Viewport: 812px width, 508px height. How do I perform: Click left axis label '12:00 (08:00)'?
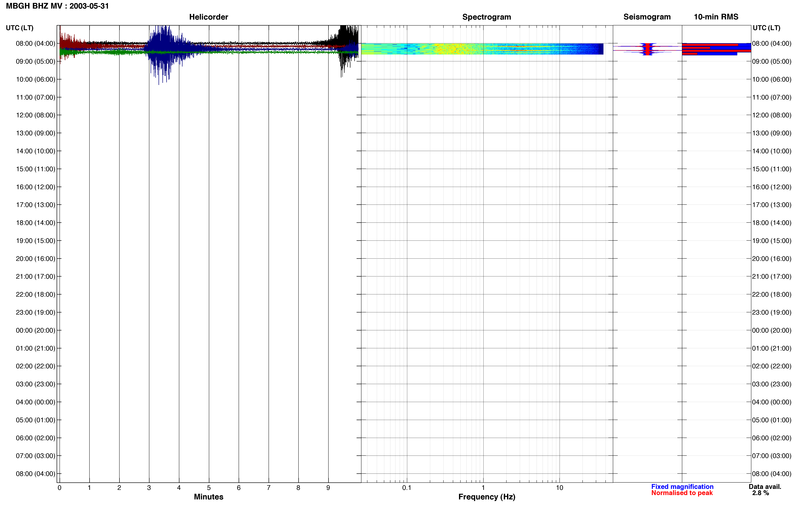36,115
